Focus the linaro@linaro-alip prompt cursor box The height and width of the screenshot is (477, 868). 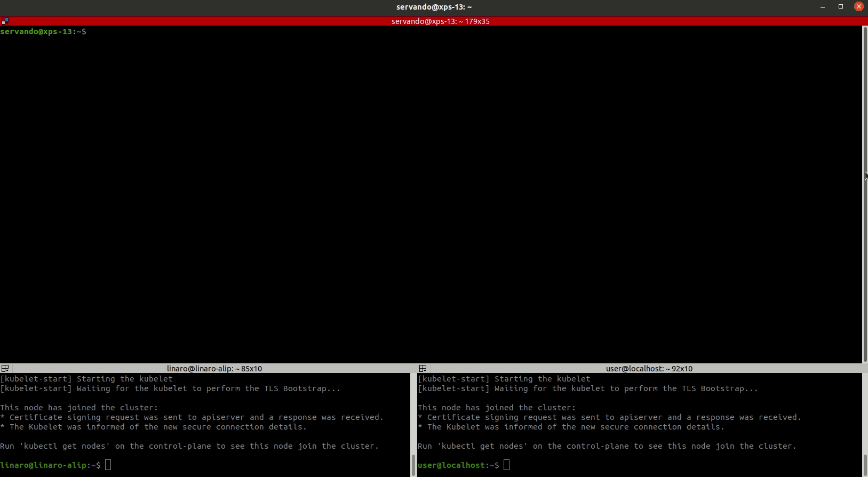point(108,465)
